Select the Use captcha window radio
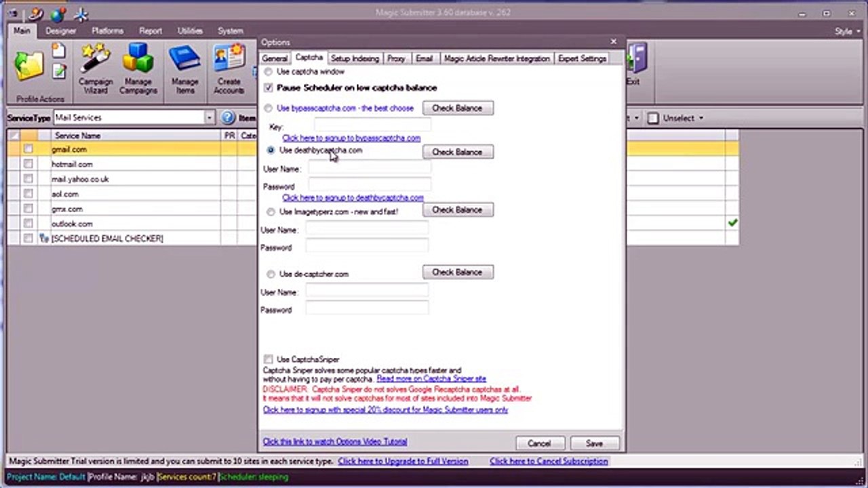The height and width of the screenshot is (488, 868). [269, 72]
